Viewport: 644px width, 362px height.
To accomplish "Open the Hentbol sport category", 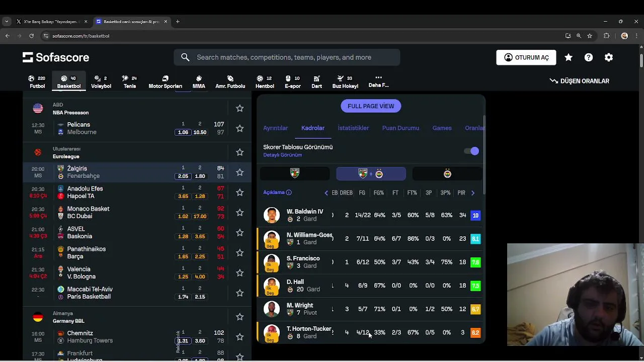I will coord(265,82).
